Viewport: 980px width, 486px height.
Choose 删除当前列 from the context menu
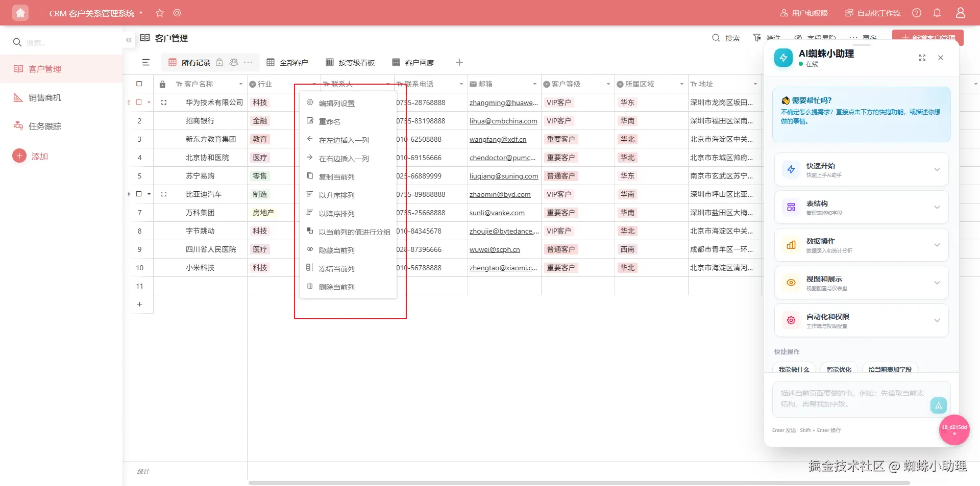[x=348, y=287]
